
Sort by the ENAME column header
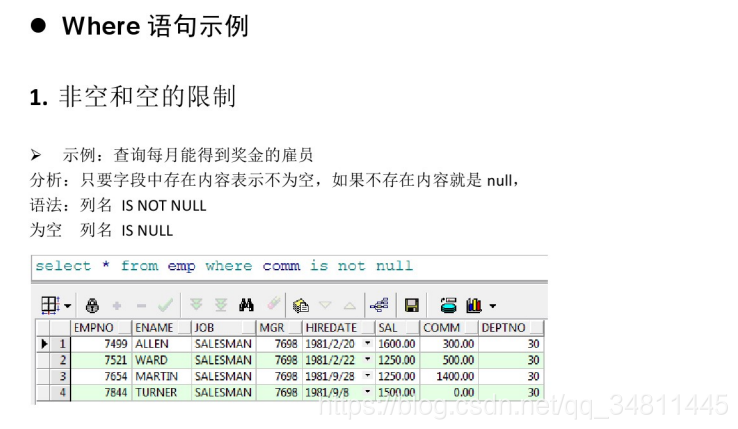pos(162,328)
